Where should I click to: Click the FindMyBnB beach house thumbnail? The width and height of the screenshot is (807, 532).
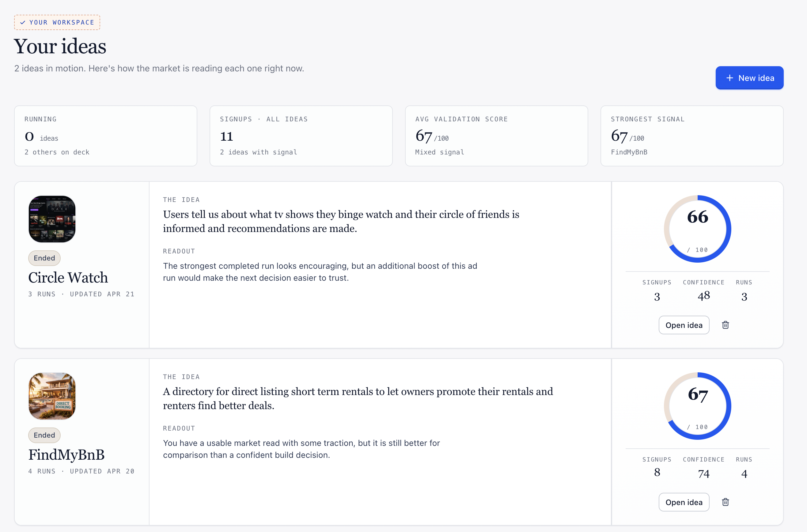[52, 396]
